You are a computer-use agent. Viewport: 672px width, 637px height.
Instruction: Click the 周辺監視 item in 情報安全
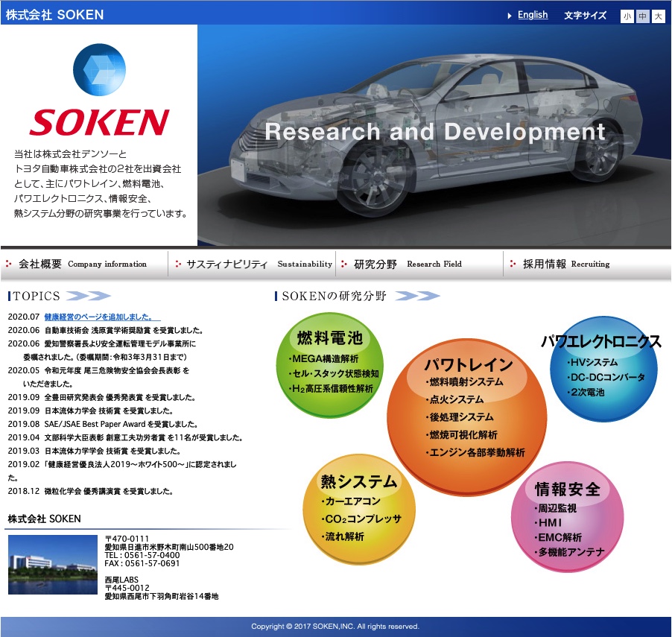click(555, 508)
